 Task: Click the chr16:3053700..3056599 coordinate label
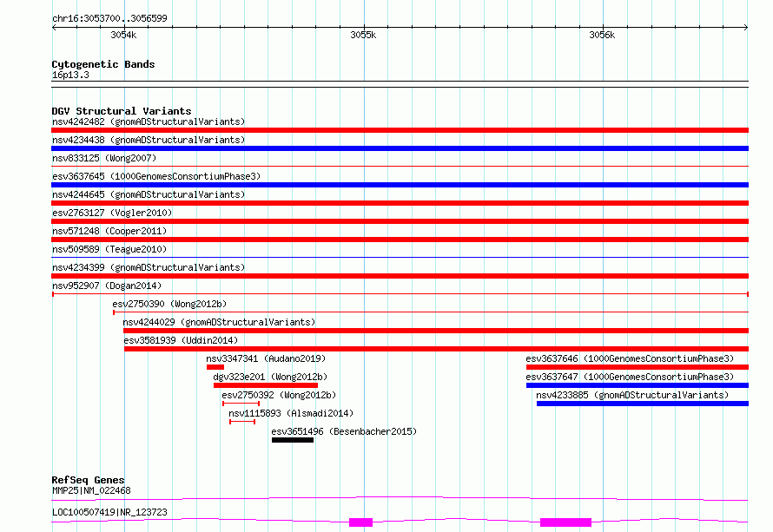coord(109,18)
